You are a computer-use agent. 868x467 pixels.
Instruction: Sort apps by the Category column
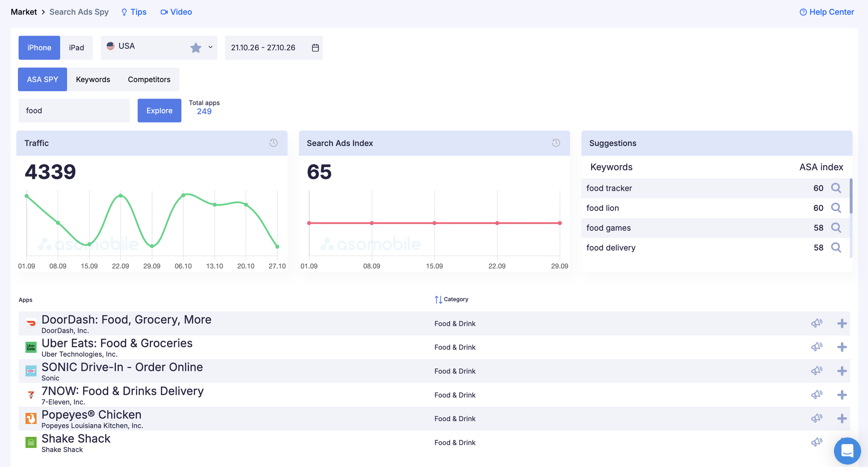coord(451,300)
